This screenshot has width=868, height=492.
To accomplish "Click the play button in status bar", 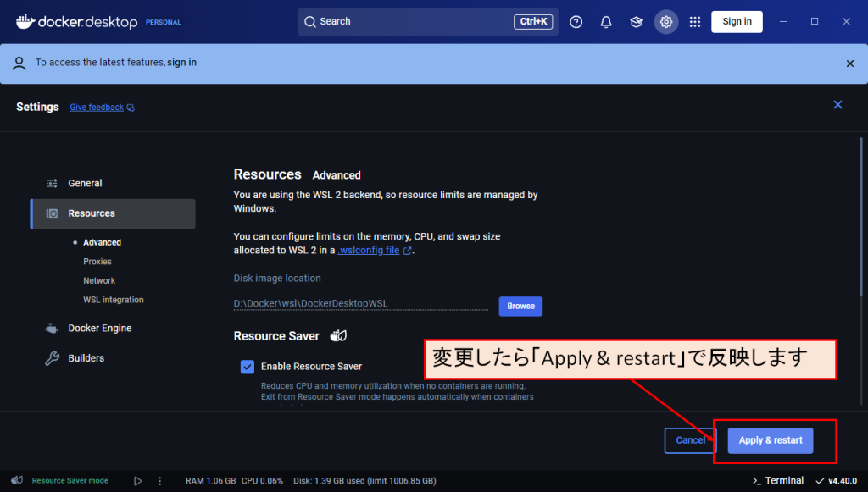I will (x=138, y=481).
